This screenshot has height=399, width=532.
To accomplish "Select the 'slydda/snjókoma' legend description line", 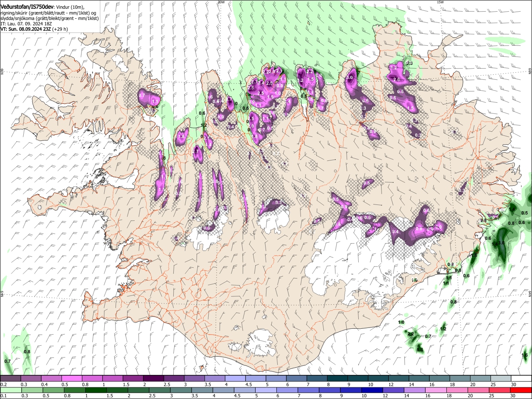I will point(49,19).
